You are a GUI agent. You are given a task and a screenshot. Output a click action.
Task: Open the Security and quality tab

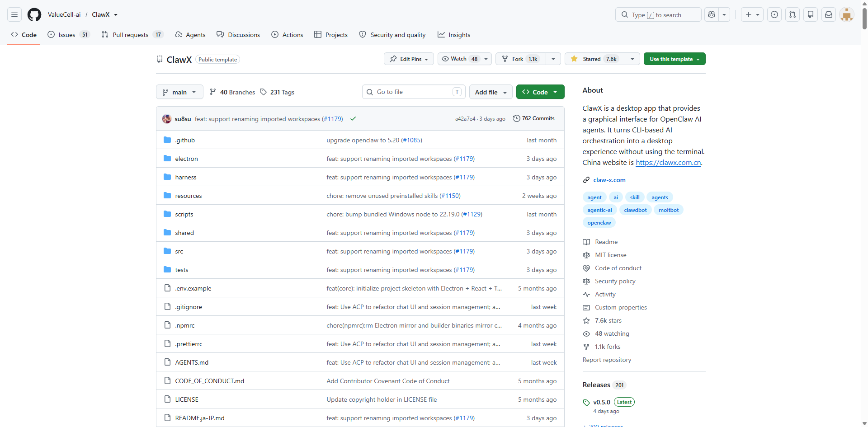coord(392,35)
